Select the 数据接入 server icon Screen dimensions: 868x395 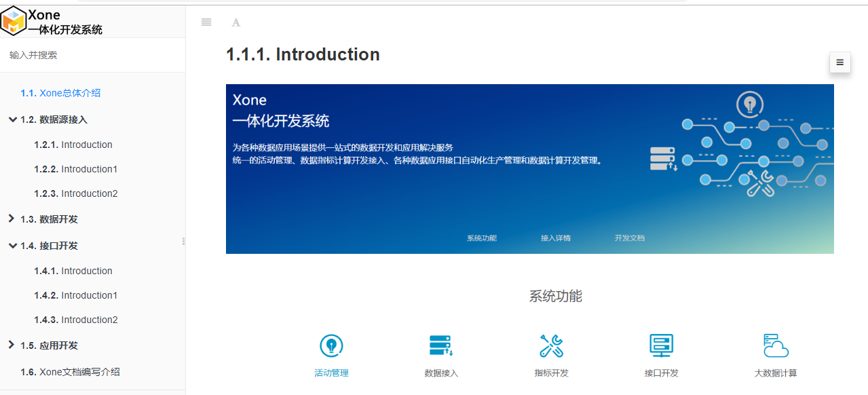441,346
